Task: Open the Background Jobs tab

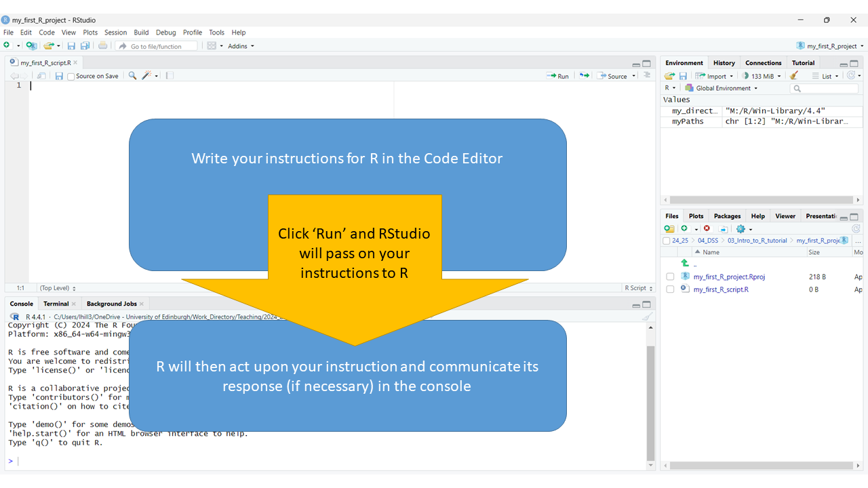Action: point(111,304)
